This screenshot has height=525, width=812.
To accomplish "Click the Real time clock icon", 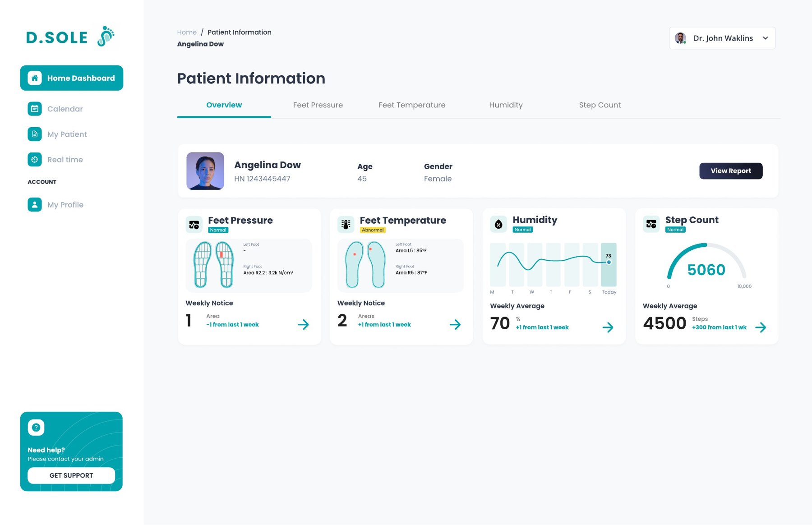I will (35, 159).
